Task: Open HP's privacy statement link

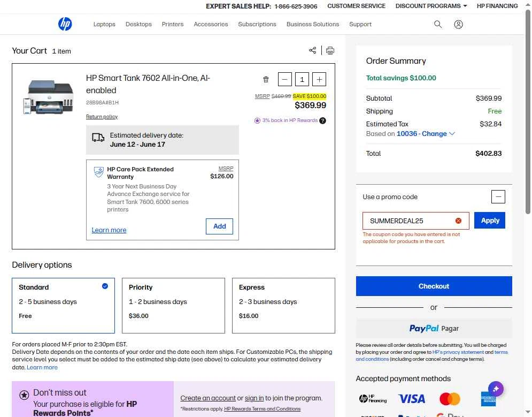Action: 458,352
